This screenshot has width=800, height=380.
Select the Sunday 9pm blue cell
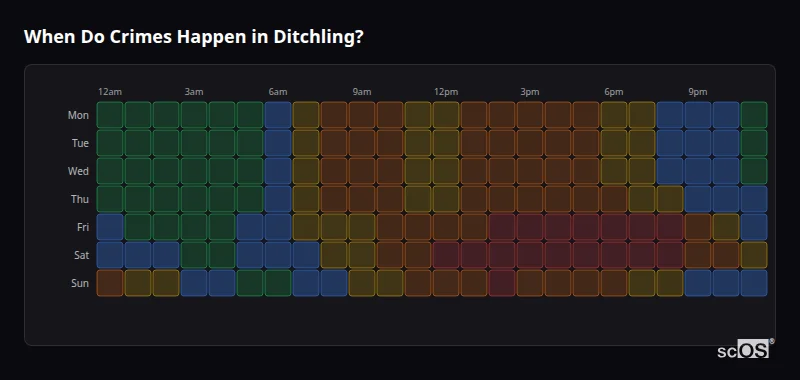coord(698,283)
